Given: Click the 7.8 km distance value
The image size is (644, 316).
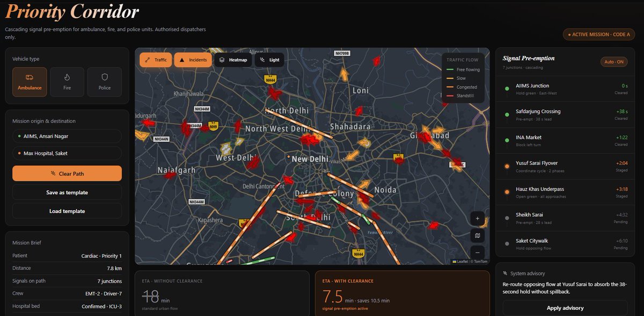Looking at the screenshot, I should click(114, 268).
